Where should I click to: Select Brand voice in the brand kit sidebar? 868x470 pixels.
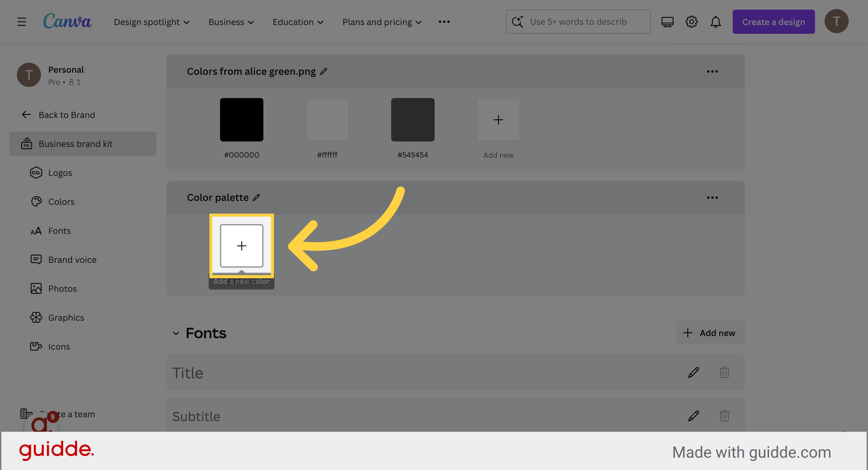pyautogui.click(x=72, y=259)
